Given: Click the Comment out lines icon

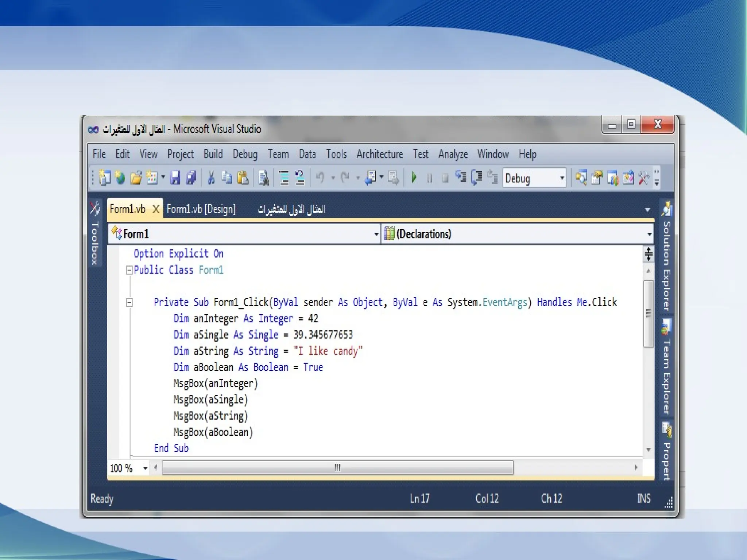Looking at the screenshot, I should [284, 178].
